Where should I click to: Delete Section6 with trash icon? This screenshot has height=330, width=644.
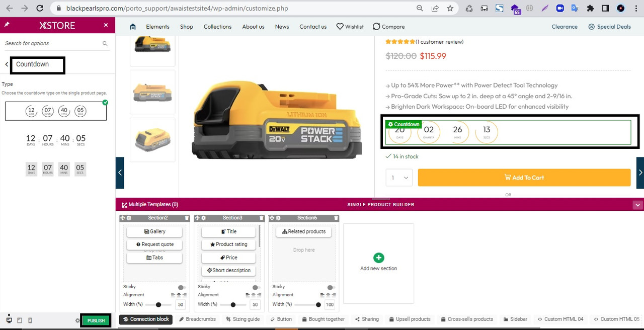[336, 218]
